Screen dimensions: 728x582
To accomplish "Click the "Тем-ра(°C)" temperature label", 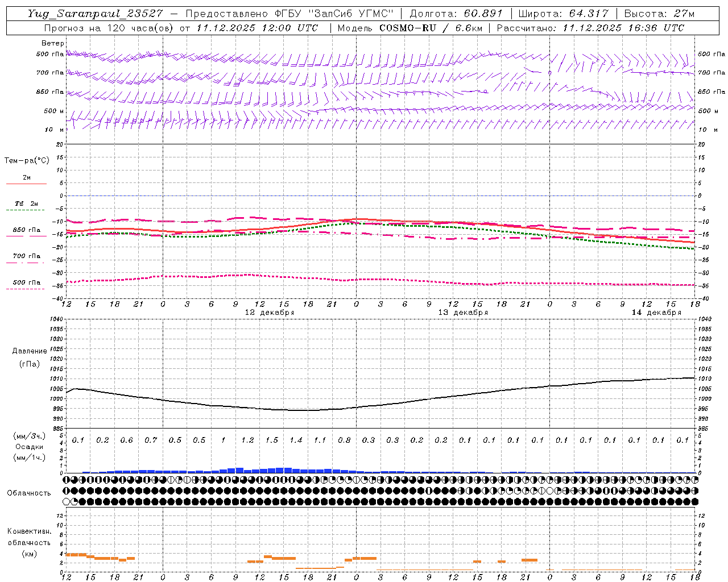I will point(27,161).
